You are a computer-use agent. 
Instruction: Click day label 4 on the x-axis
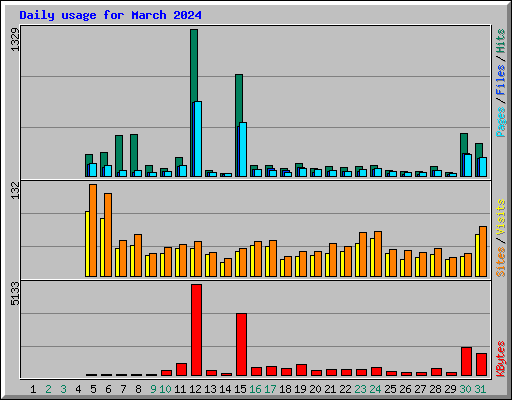[78, 389]
